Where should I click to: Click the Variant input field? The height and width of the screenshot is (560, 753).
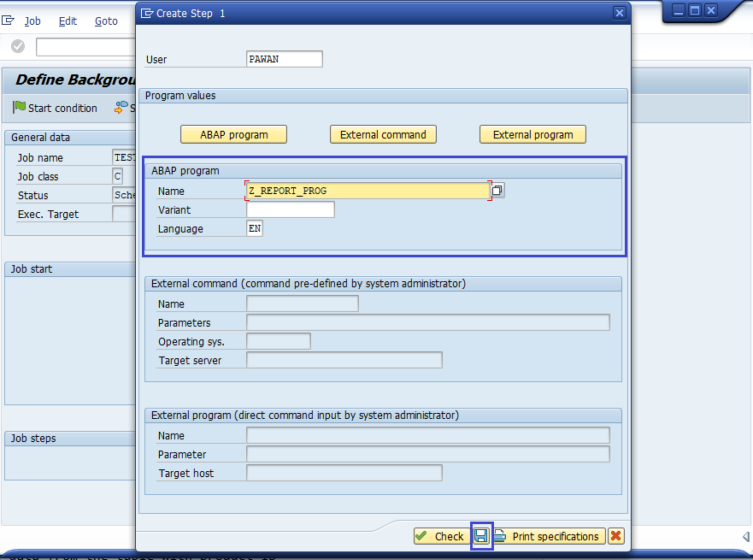(290, 209)
